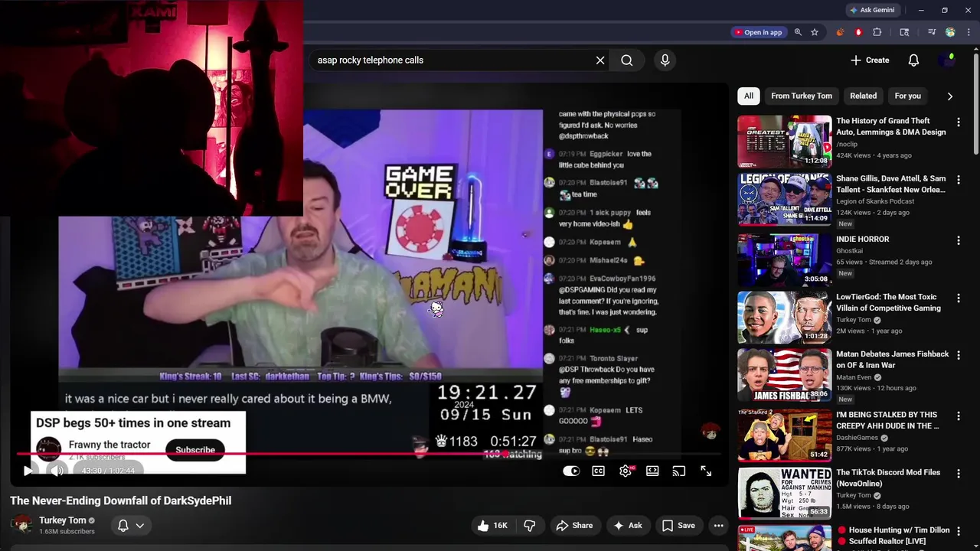980x551 pixels.
Task: Cast video with Play on TV icon
Action: [x=679, y=471]
